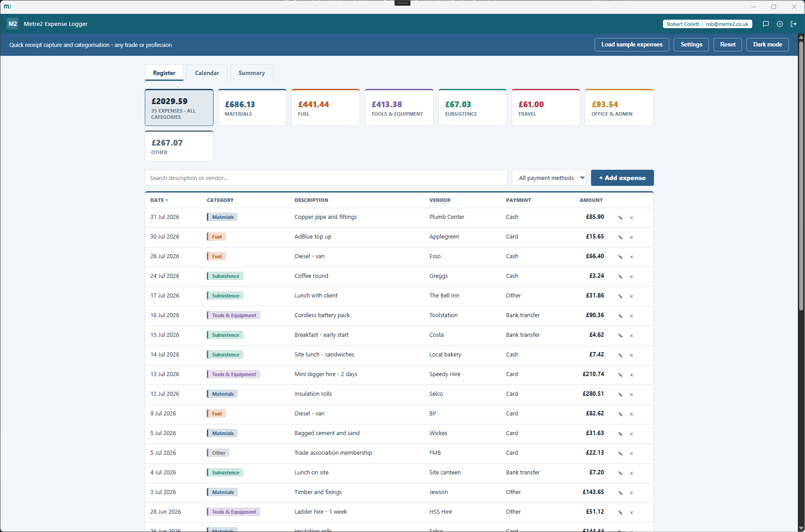Switch to the Register tab
This screenshot has width=805, height=532.
(x=164, y=73)
